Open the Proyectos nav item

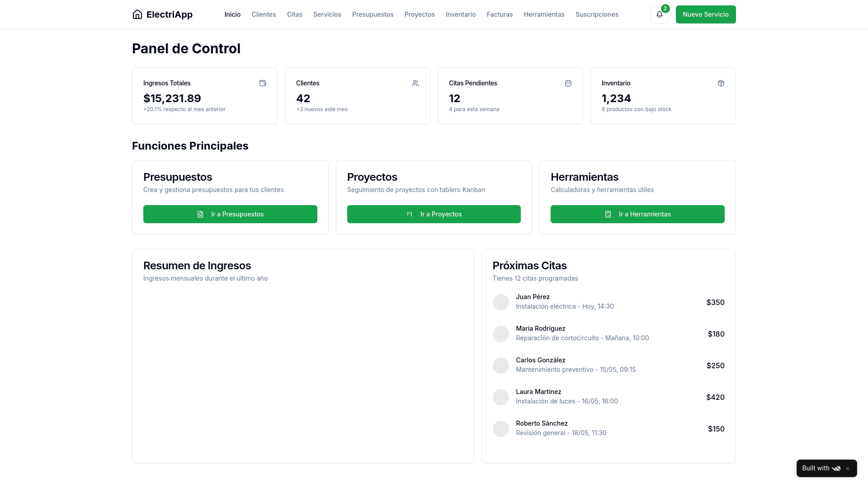pyautogui.click(x=420, y=14)
